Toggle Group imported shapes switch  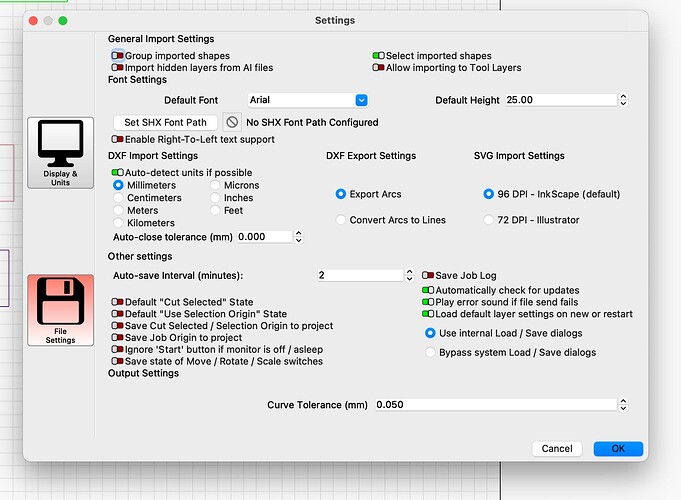(x=117, y=56)
